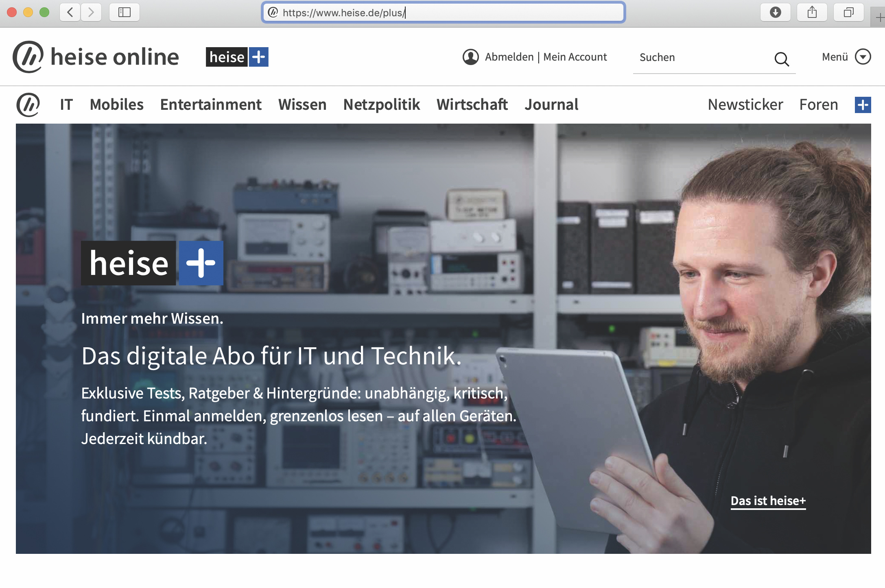This screenshot has height=588, width=885.
Task: Click the magnifying glass search icon
Action: coord(781,59)
